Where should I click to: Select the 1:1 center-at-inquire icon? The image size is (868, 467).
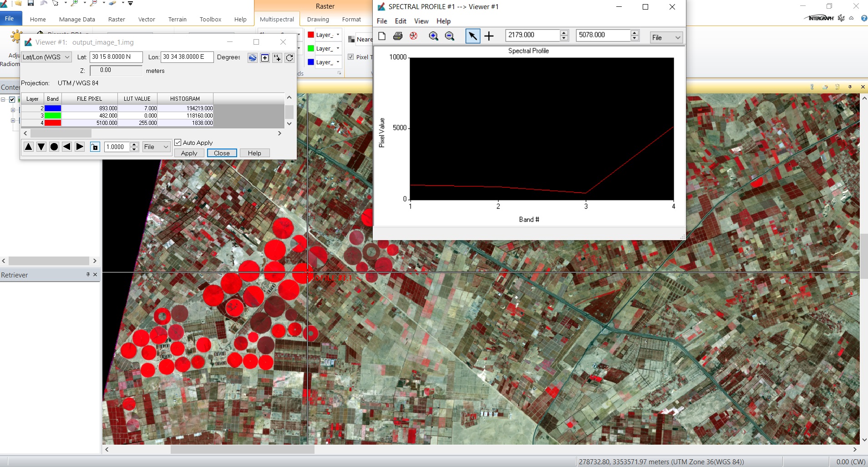[x=277, y=58]
